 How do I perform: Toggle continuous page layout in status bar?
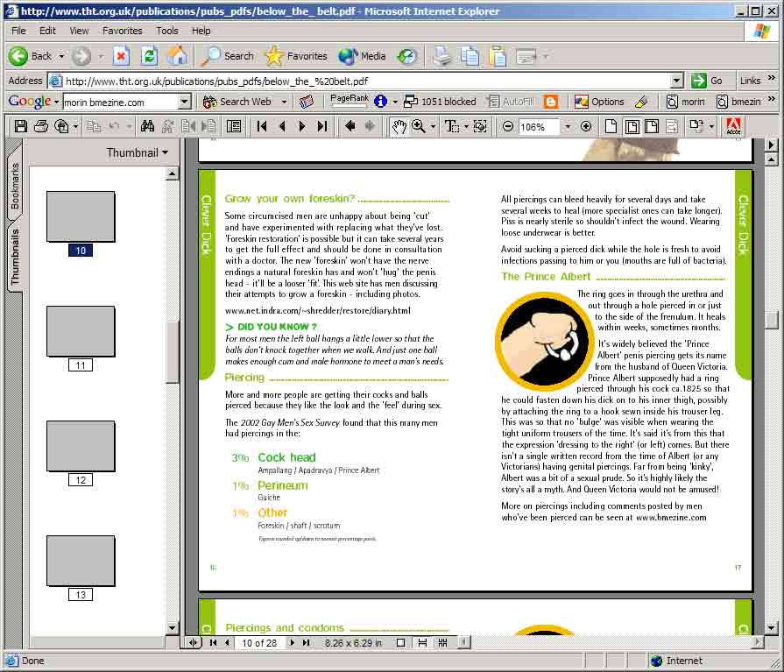[x=422, y=643]
